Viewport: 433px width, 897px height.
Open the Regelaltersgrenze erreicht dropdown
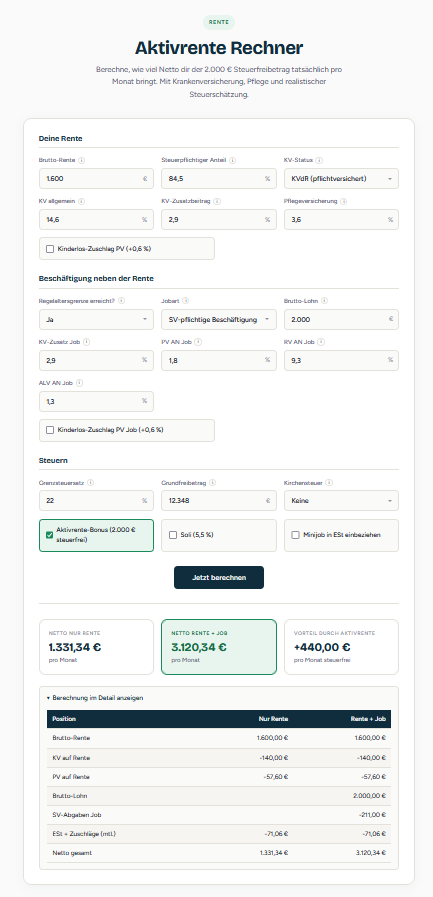pos(96,319)
